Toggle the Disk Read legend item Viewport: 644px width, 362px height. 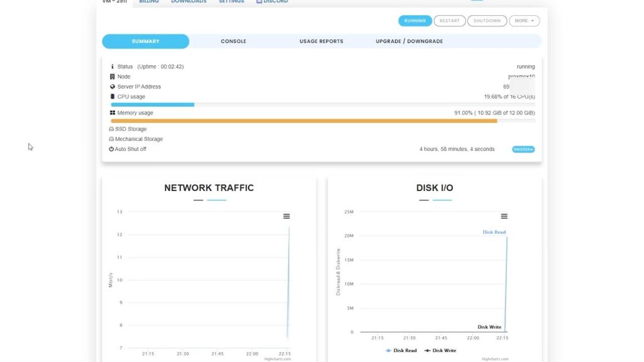pyautogui.click(x=401, y=351)
